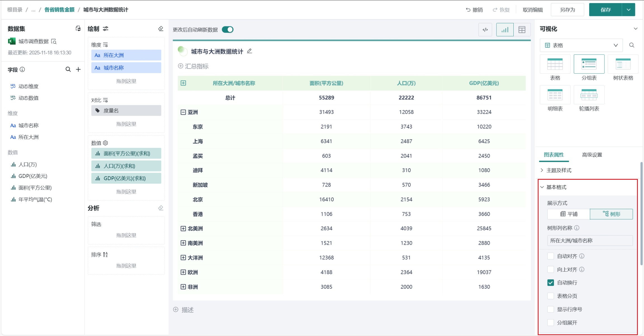Viewport: 644px width, 336px height.
Task: Expand the theme and style section
Action: pos(558,170)
